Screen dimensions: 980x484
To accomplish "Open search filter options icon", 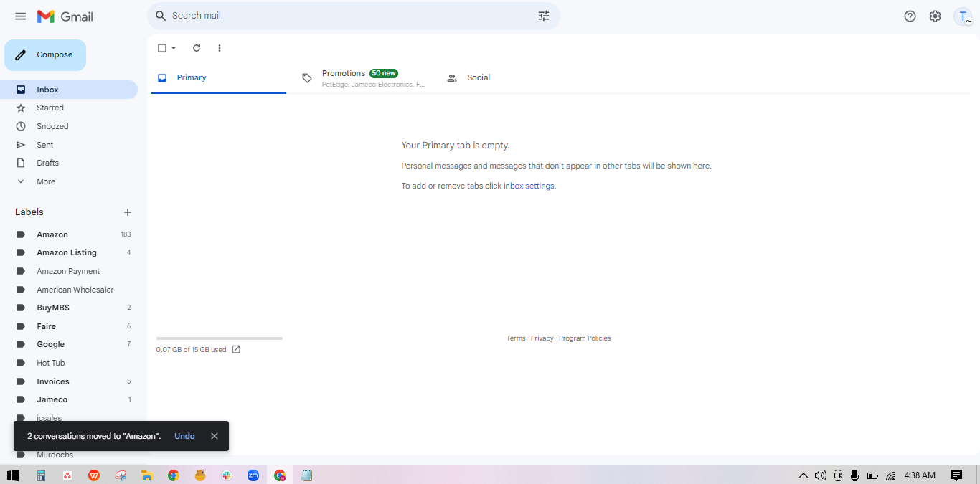I will coord(544,16).
